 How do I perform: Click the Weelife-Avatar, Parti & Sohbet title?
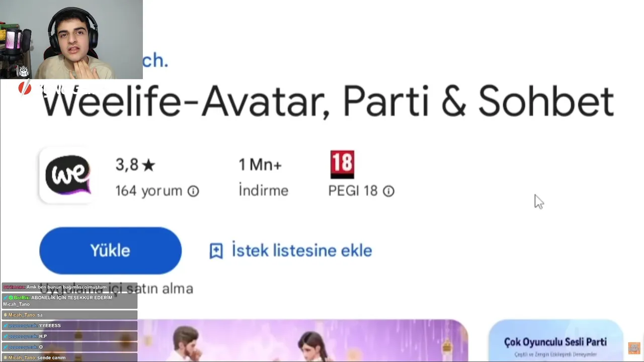[x=328, y=102]
